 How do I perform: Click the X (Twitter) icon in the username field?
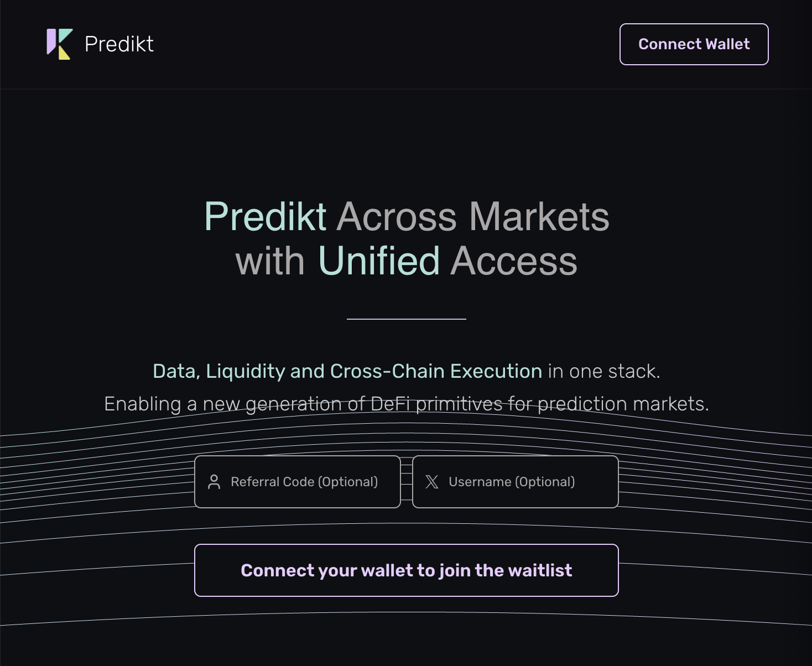[432, 482]
